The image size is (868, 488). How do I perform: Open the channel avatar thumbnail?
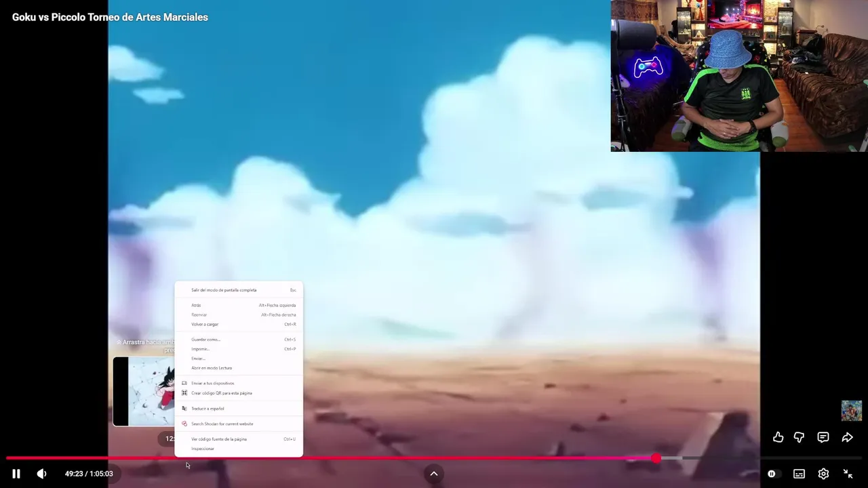point(852,411)
